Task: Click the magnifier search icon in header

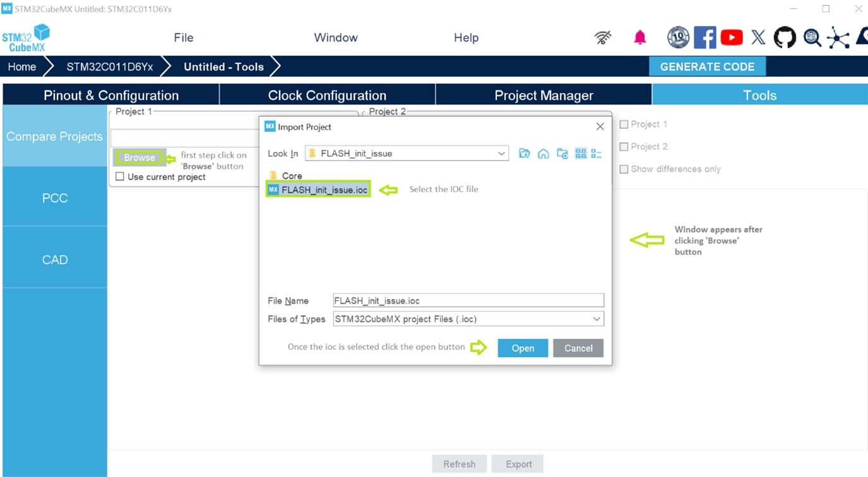Action: click(x=812, y=38)
